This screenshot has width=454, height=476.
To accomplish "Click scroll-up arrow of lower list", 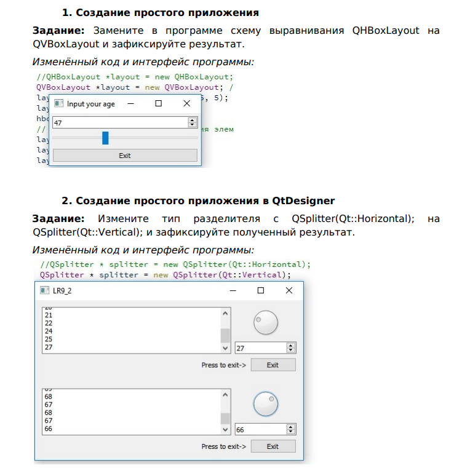I will [225, 395].
